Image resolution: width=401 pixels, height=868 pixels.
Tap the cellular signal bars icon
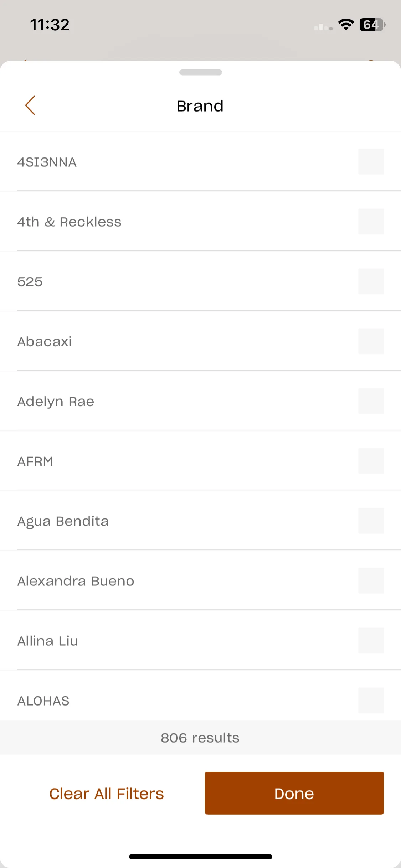(x=323, y=27)
